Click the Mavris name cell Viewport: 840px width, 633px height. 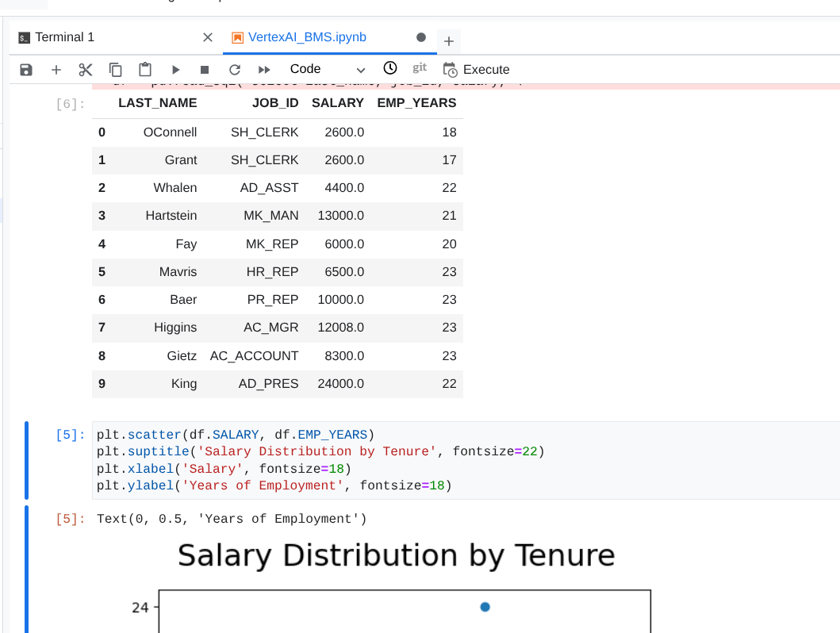coord(178,272)
